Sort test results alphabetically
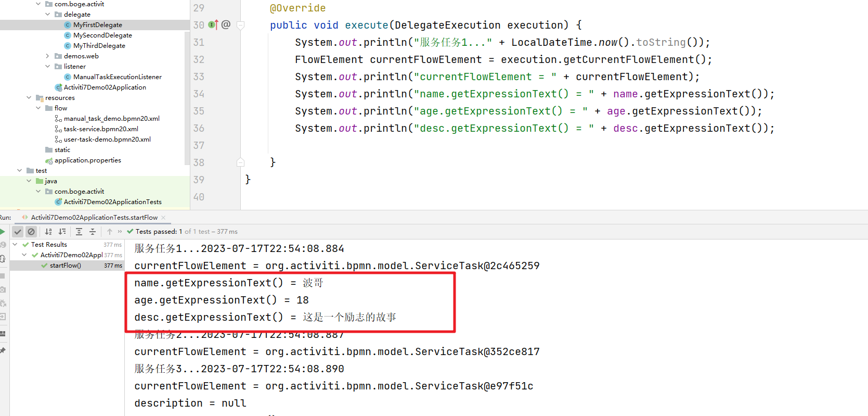This screenshot has width=868, height=416. 48,232
